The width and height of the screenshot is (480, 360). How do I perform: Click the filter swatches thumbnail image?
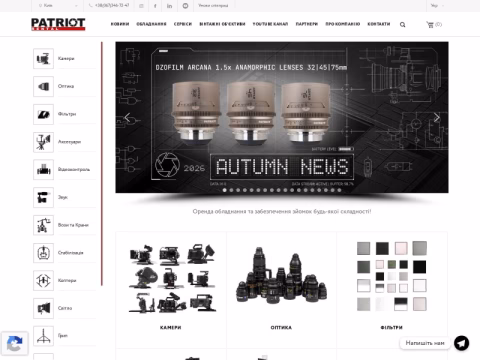[x=392, y=276]
